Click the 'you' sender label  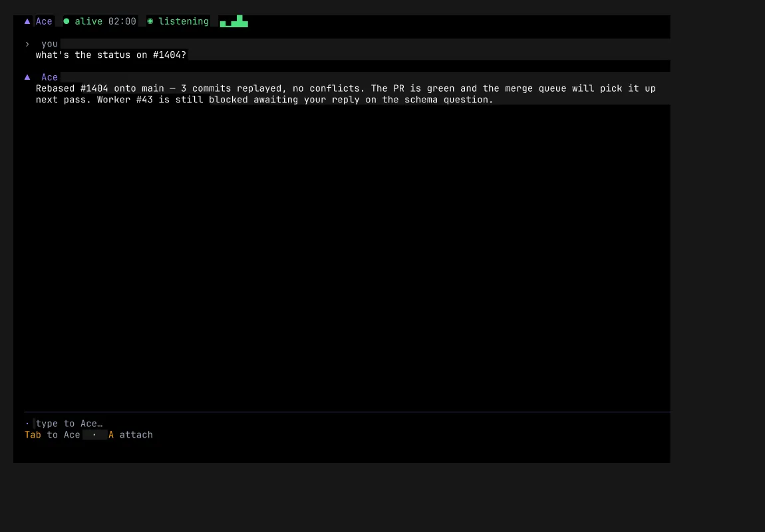pos(49,44)
